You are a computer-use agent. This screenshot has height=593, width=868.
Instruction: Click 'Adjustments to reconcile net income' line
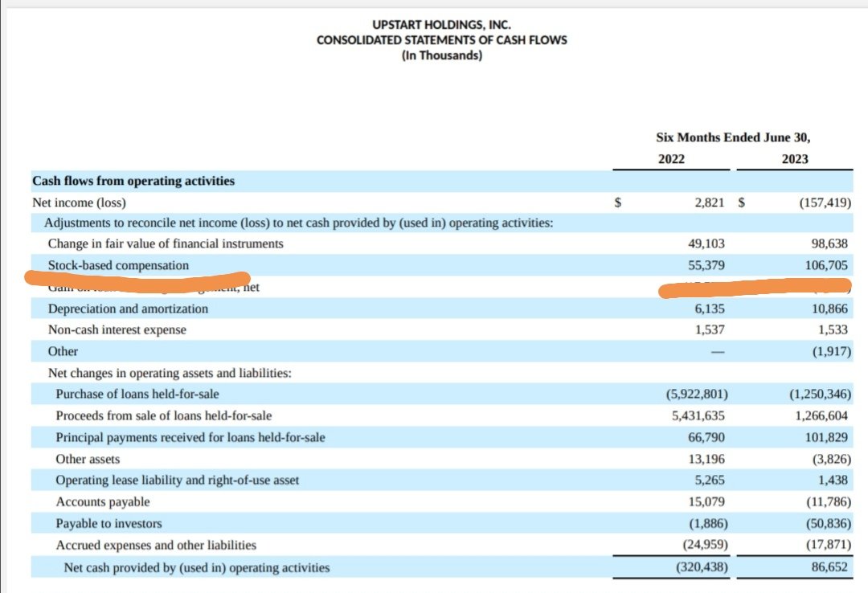298,223
